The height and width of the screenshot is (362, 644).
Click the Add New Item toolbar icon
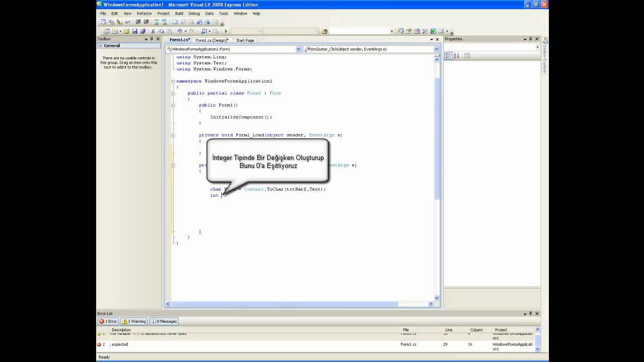click(x=115, y=31)
